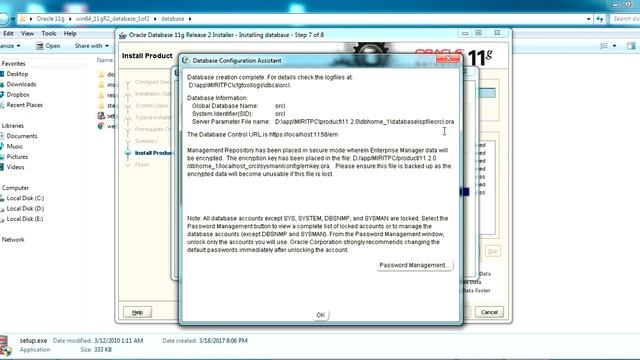Click Database Configuration Assistant title icon
The height and width of the screenshot is (360, 640).
[186, 60]
